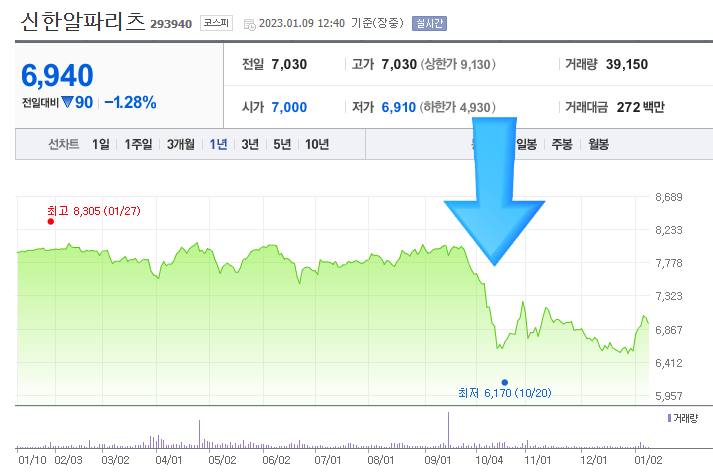This screenshot has height=475, width=713.
Task: Select the 5년 chart range tab
Action: pos(282,145)
